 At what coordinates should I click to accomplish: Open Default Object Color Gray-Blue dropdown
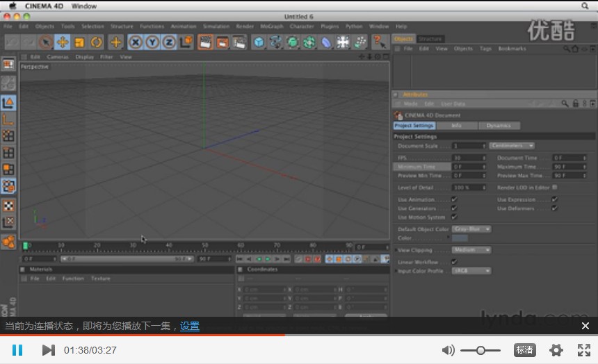(471, 229)
